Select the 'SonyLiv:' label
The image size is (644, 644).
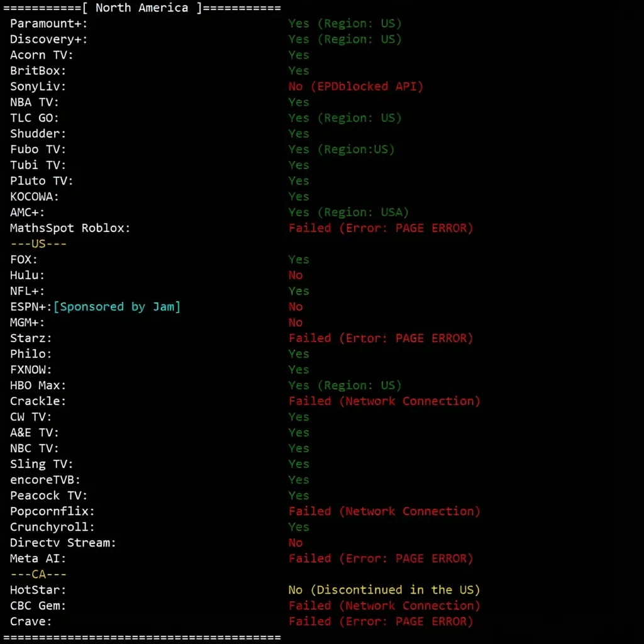pos(38,87)
